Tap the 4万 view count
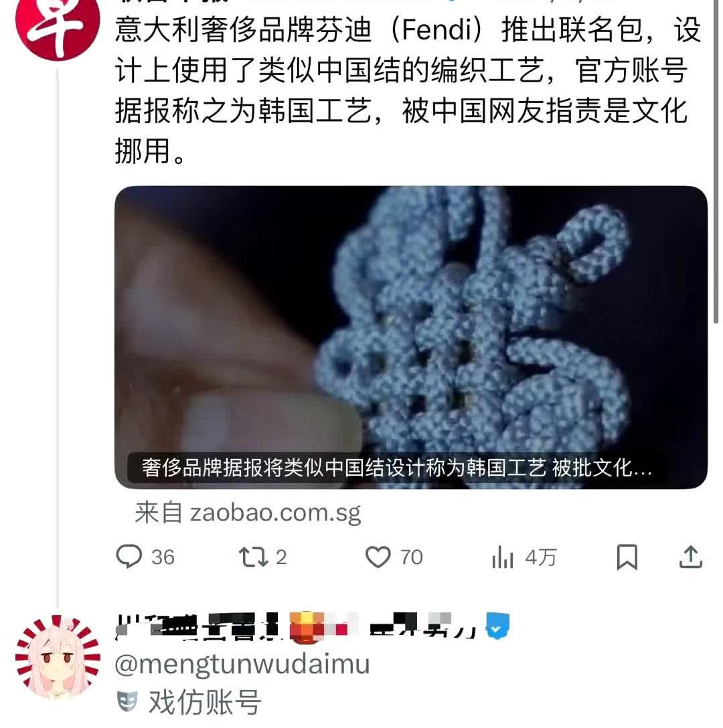Viewport: 723px width, 728px height. (x=540, y=557)
